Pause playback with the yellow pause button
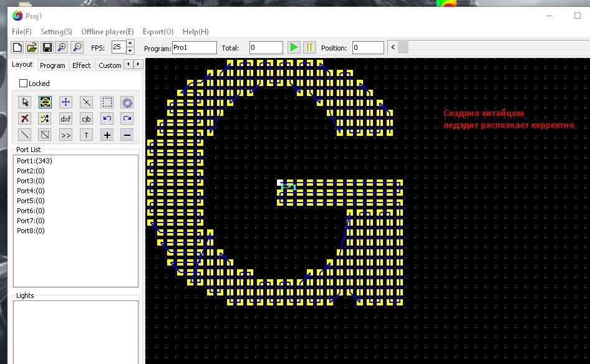This screenshot has height=364, width=590. (309, 47)
